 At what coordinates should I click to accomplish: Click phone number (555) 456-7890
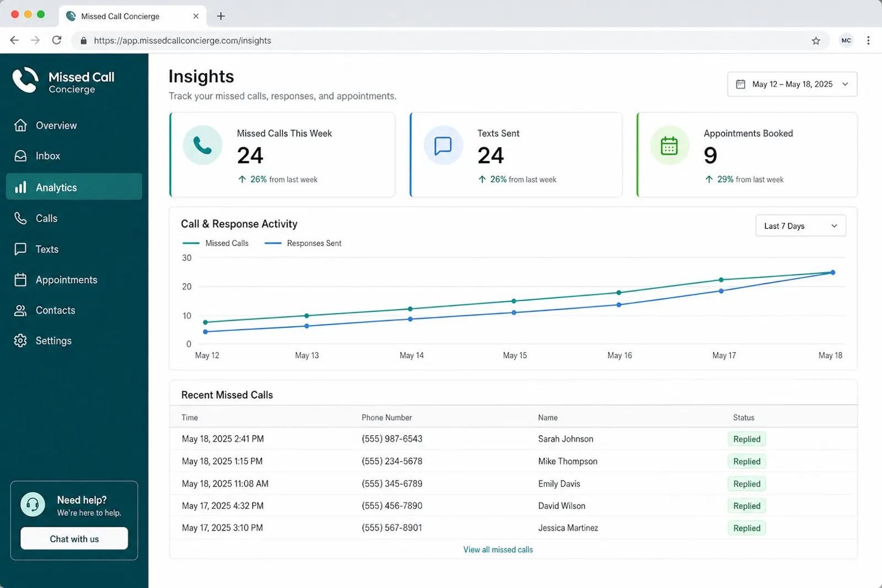click(x=392, y=505)
